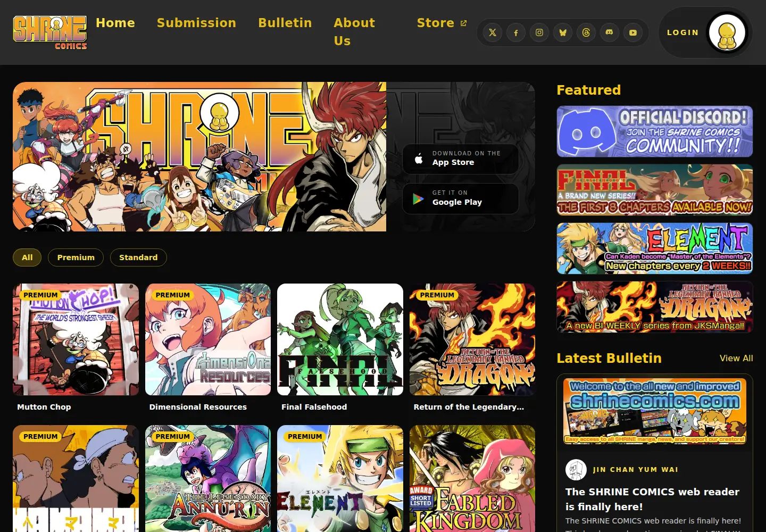Open 'The SHRINE COMICS web reader' bulletin title

652,499
